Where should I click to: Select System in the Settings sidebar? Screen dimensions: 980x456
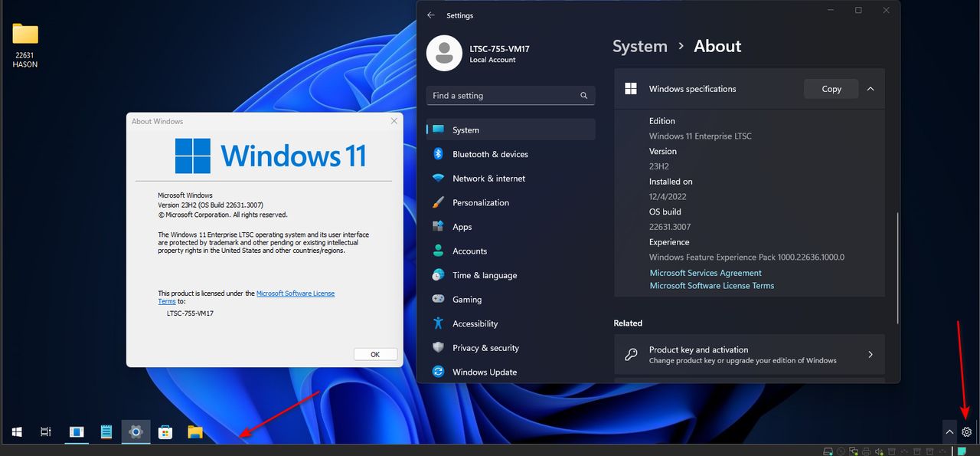[x=511, y=130]
